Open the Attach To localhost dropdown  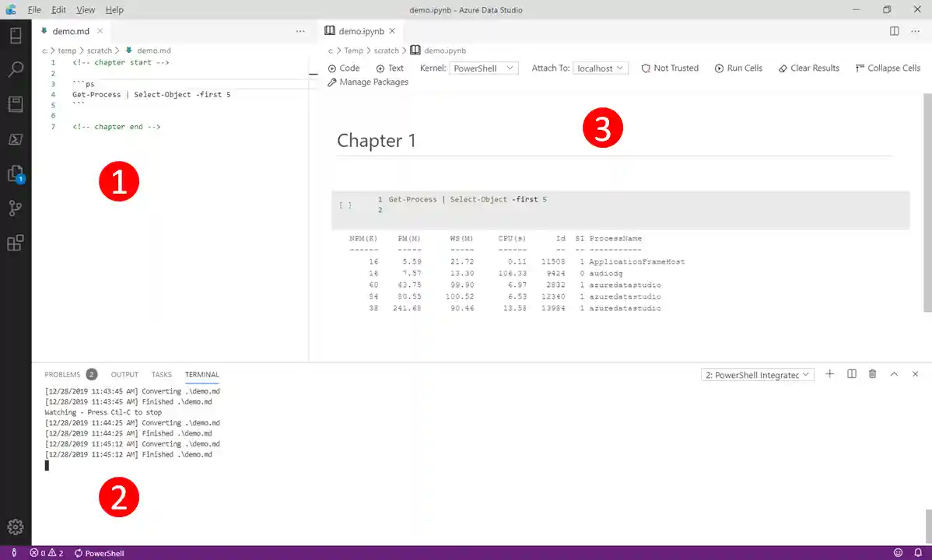pos(600,68)
